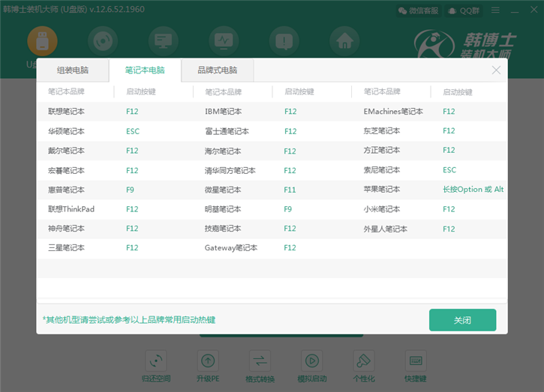This screenshot has height=392, width=544.
Task: Click the U盘 USB mode icon
Action: (42, 40)
